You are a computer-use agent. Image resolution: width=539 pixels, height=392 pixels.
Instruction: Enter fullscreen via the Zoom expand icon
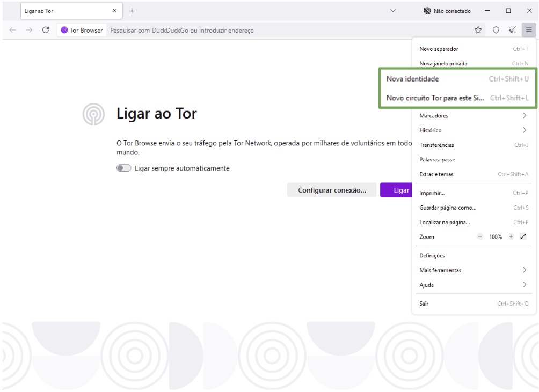pyautogui.click(x=523, y=236)
